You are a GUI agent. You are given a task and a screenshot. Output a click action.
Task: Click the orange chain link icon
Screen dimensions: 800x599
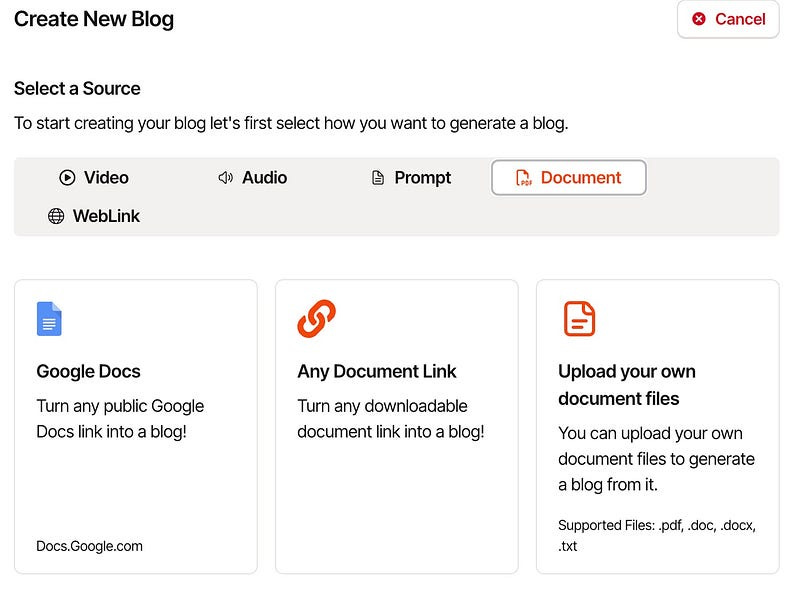316,319
